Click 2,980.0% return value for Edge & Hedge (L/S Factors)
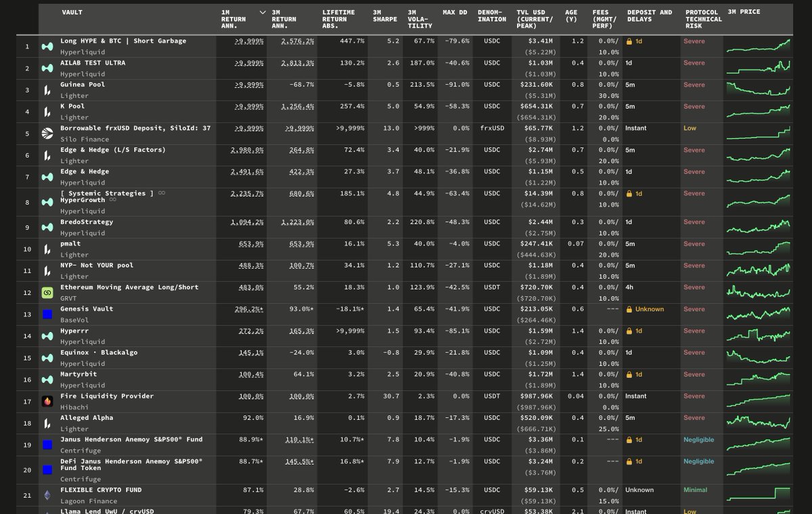The height and width of the screenshot is (514, 812). pos(248,150)
